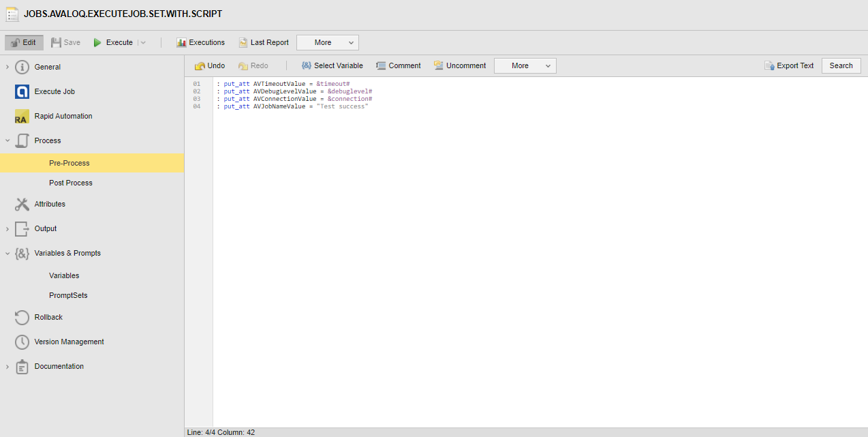This screenshot has width=868, height=437.
Task: Collapse the Process section
Action: [7, 140]
